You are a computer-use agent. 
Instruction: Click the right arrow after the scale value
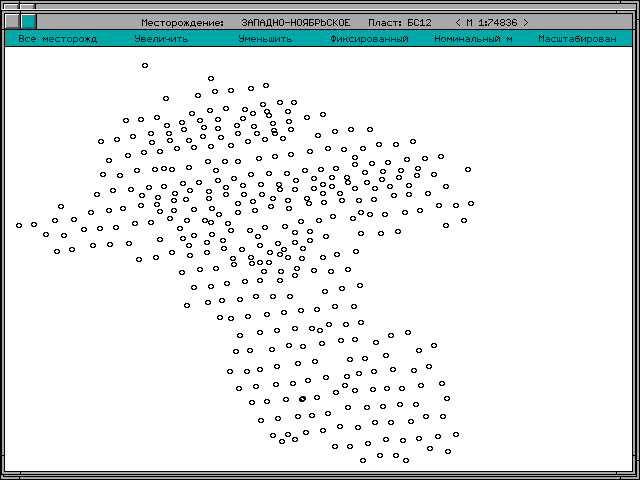click(525, 22)
